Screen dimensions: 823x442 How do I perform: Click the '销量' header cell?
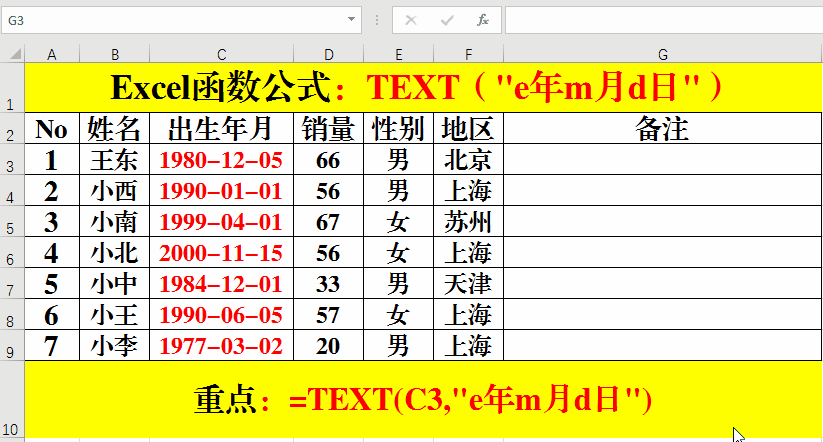pos(329,128)
